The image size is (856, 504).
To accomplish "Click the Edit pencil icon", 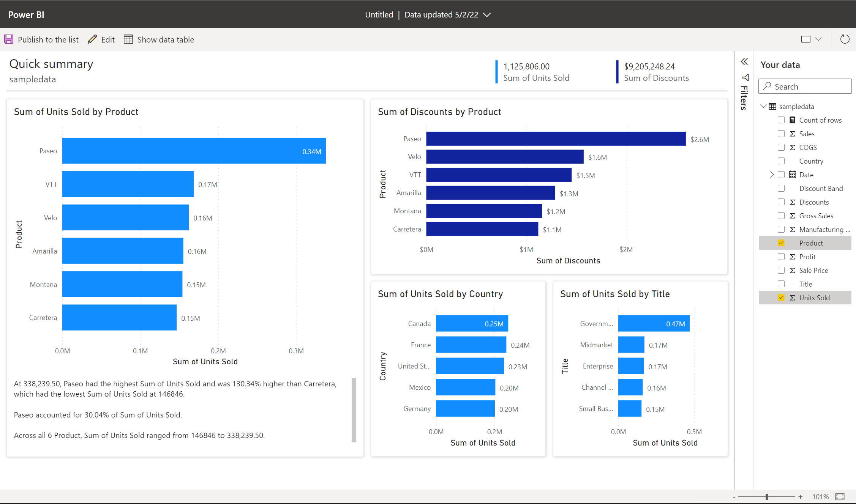I will click(91, 39).
